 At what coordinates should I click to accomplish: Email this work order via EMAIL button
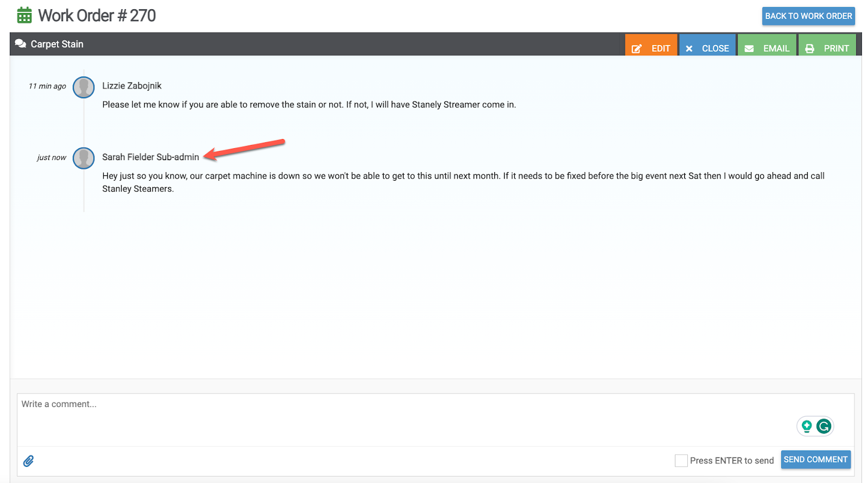767,48
